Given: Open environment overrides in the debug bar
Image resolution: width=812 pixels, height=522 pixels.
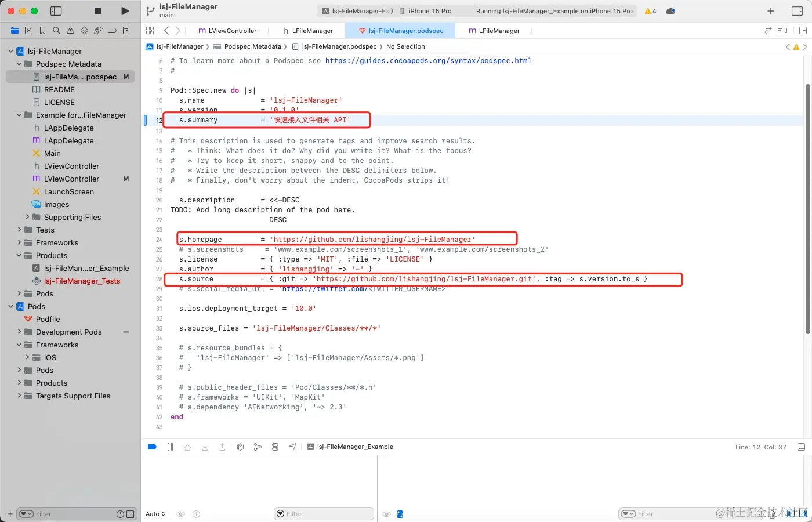Looking at the screenshot, I should pos(275,447).
